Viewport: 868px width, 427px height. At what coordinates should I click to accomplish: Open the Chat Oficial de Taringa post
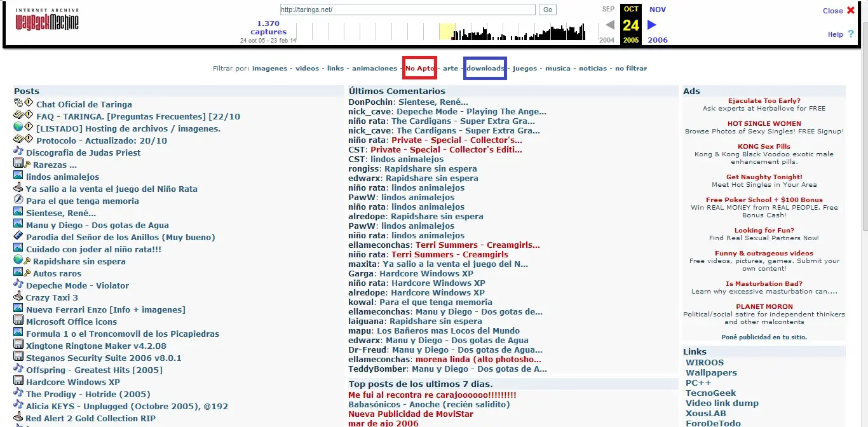click(84, 104)
